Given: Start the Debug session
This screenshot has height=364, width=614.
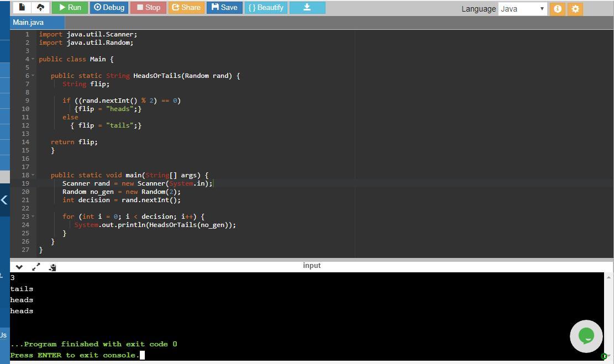Looking at the screenshot, I should pyautogui.click(x=109, y=8).
